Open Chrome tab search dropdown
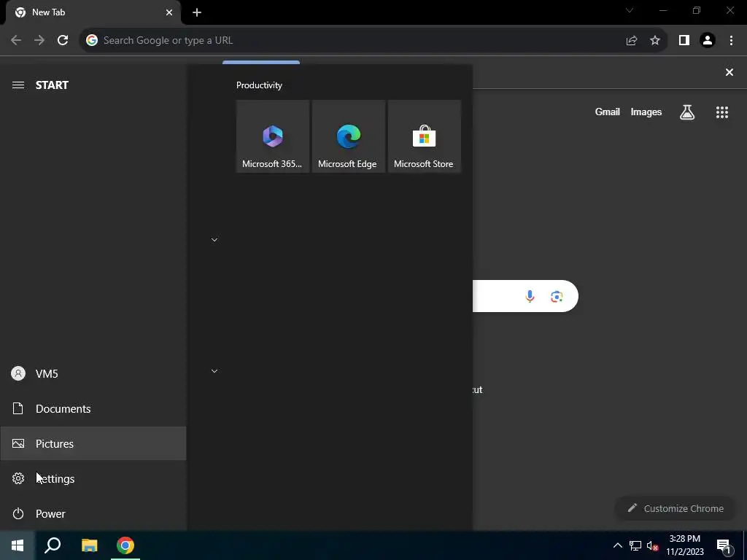Image resolution: width=747 pixels, height=560 pixels. point(630,10)
